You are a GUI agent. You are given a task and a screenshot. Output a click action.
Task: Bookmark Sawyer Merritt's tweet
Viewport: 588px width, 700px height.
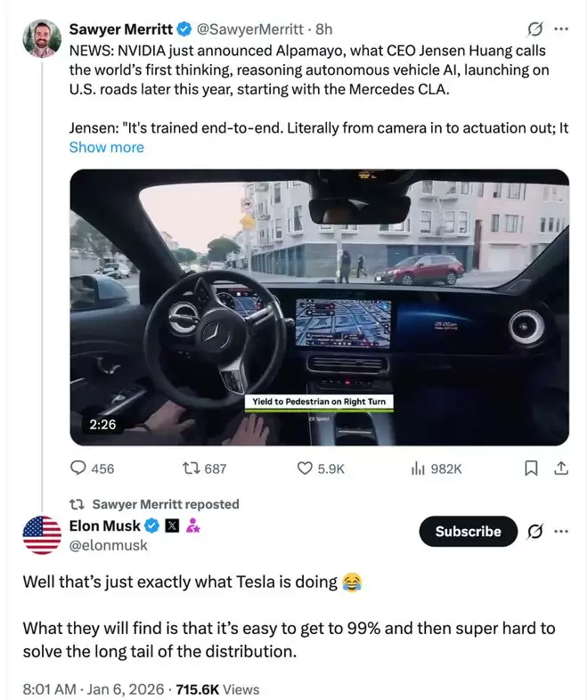coord(531,468)
